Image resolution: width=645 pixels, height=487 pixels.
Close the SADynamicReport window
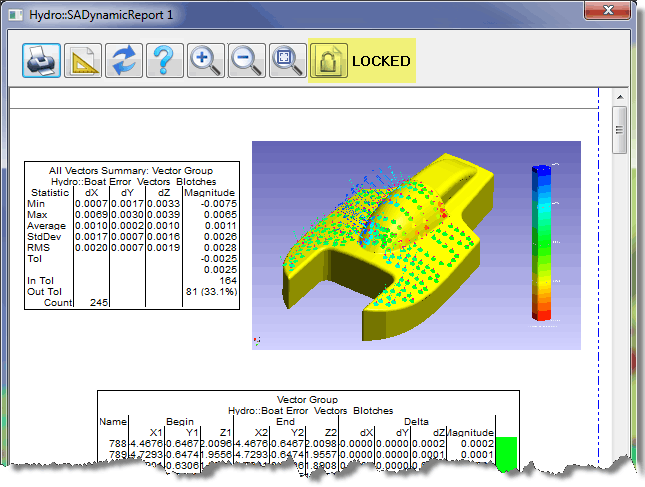point(608,10)
